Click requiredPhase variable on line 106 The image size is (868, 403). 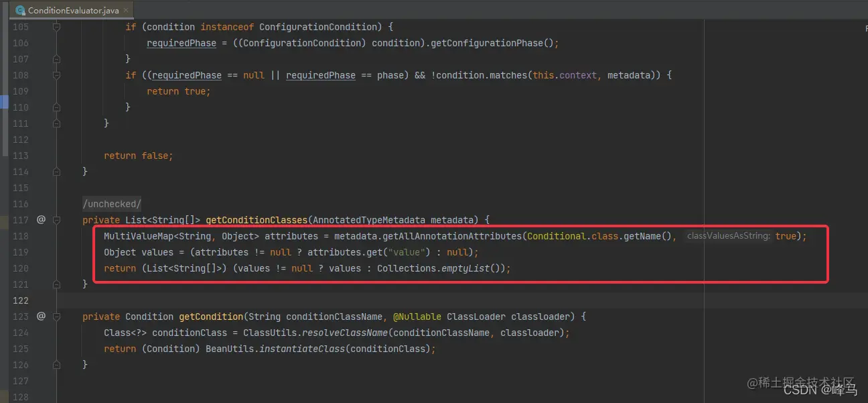pyautogui.click(x=182, y=43)
